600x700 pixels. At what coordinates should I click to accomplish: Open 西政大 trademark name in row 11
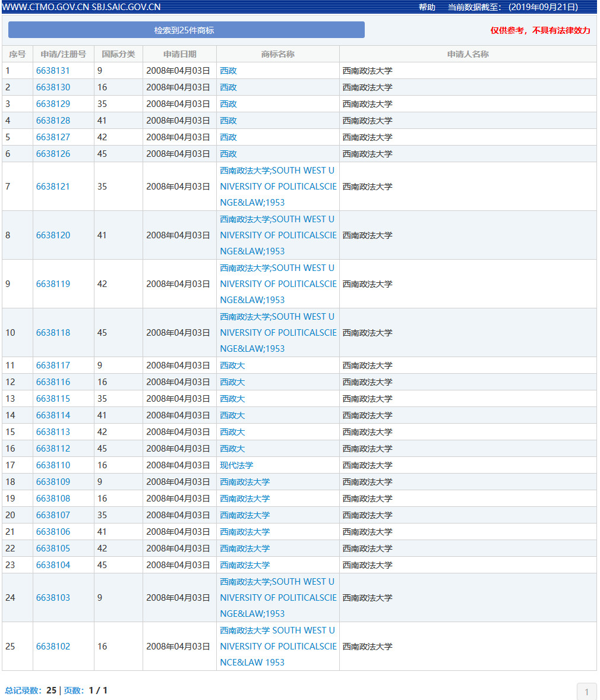(x=232, y=365)
